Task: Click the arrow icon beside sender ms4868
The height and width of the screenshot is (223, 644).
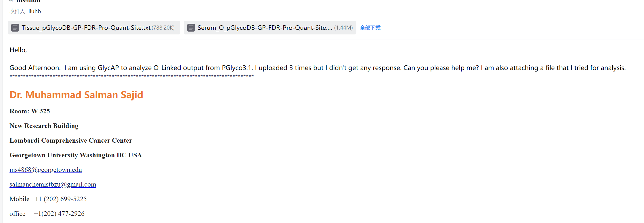Action: pos(11,1)
